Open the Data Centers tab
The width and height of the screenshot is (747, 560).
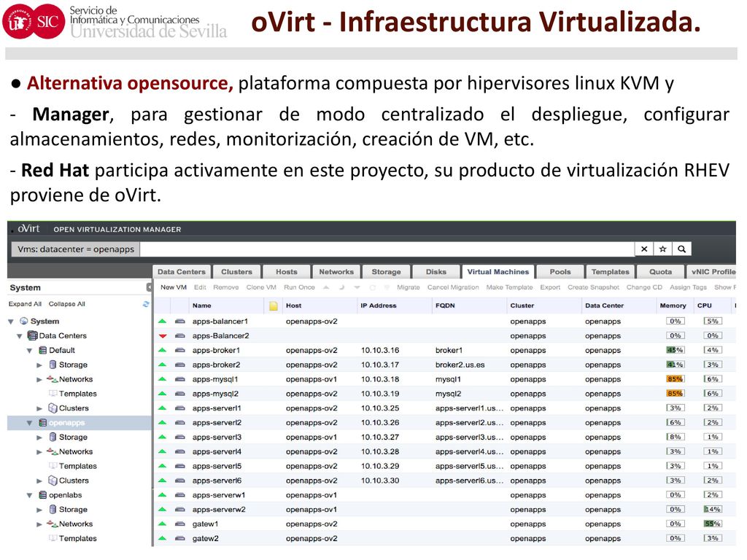click(x=182, y=272)
